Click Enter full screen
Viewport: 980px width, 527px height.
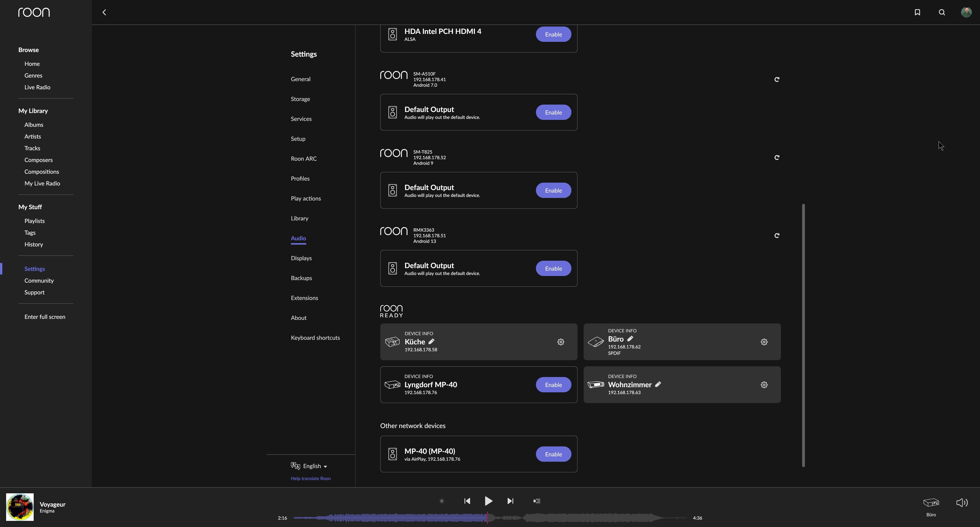(44, 317)
